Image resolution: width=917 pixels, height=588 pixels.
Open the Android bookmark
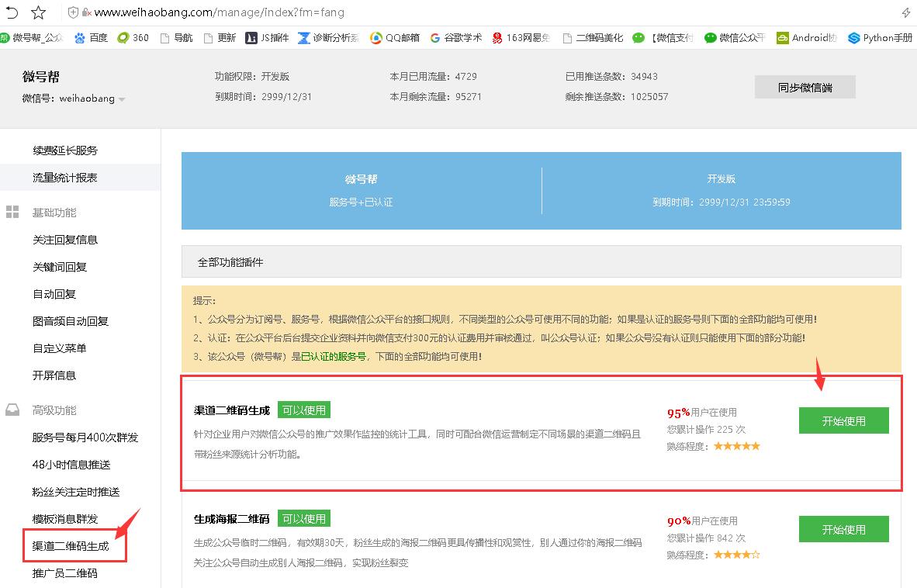point(807,37)
